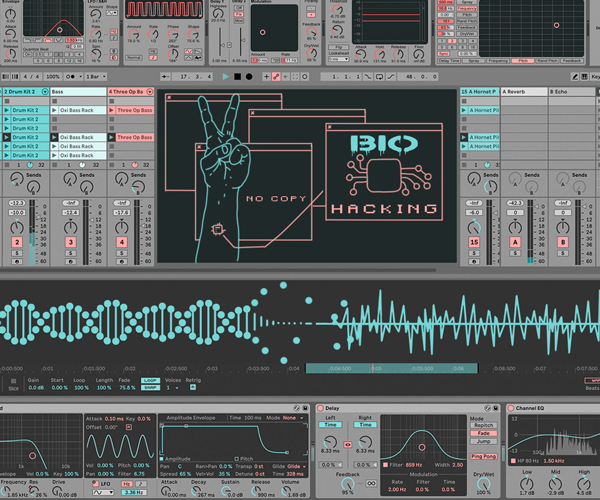Toggle the sampler LOOP switch
The width and height of the screenshot is (600, 500).
click(150, 380)
